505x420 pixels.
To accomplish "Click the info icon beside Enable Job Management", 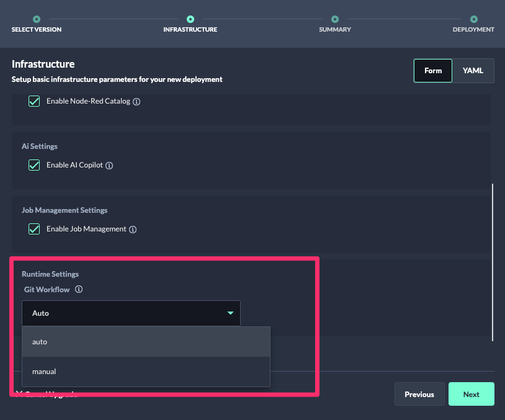I will 133,229.
